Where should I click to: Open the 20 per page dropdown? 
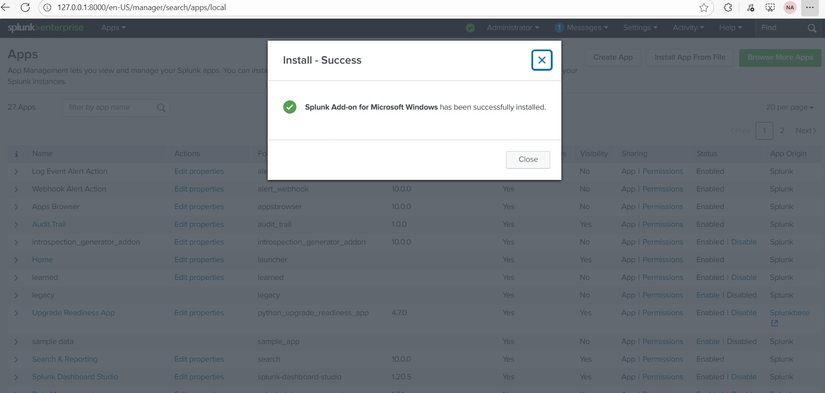[789, 107]
